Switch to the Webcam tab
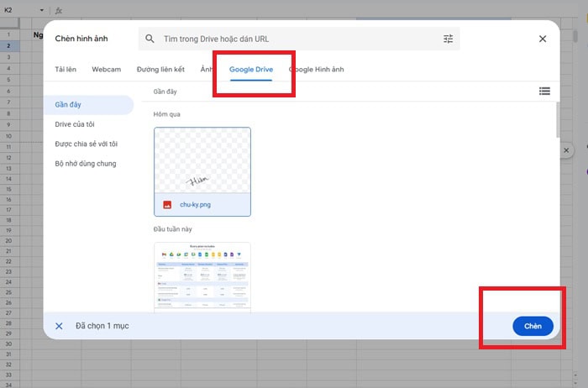The image size is (588, 388). (x=107, y=69)
